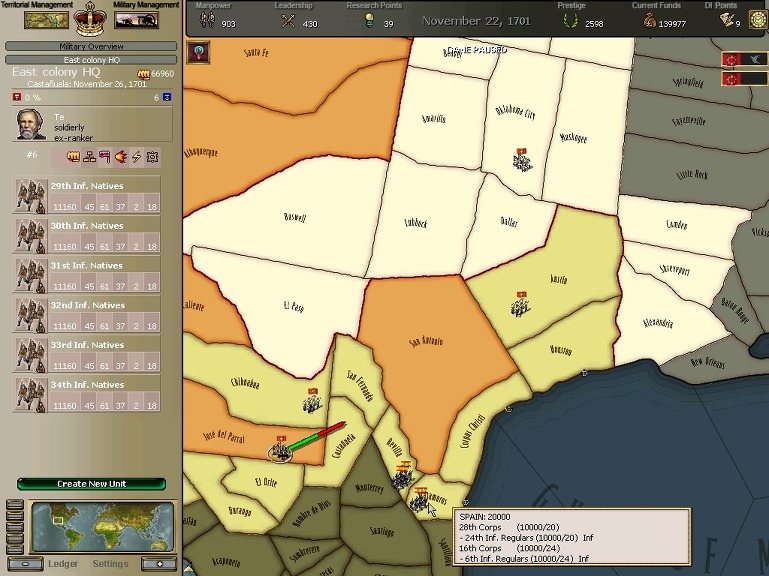Click the flag icon in command row

pyautogui.click(x=104, y=157)
